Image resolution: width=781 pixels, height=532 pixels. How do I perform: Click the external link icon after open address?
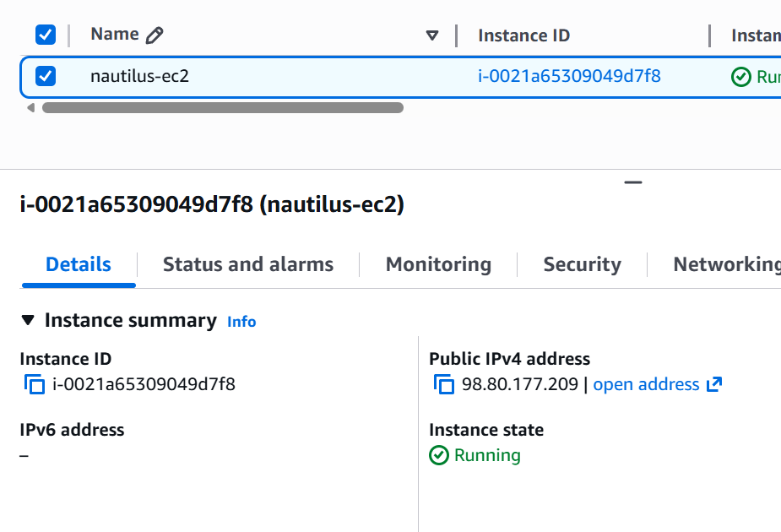pos(714,385)
